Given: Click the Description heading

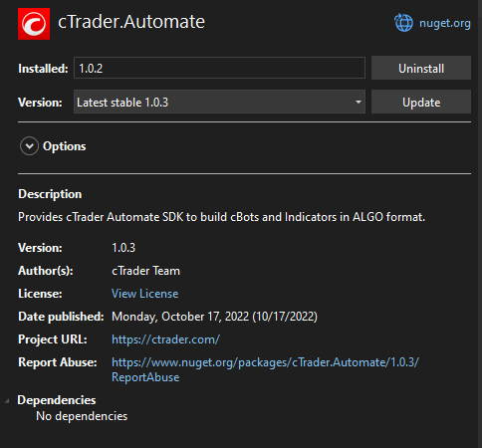Looking at the screenshot, I should coord(50,194).
